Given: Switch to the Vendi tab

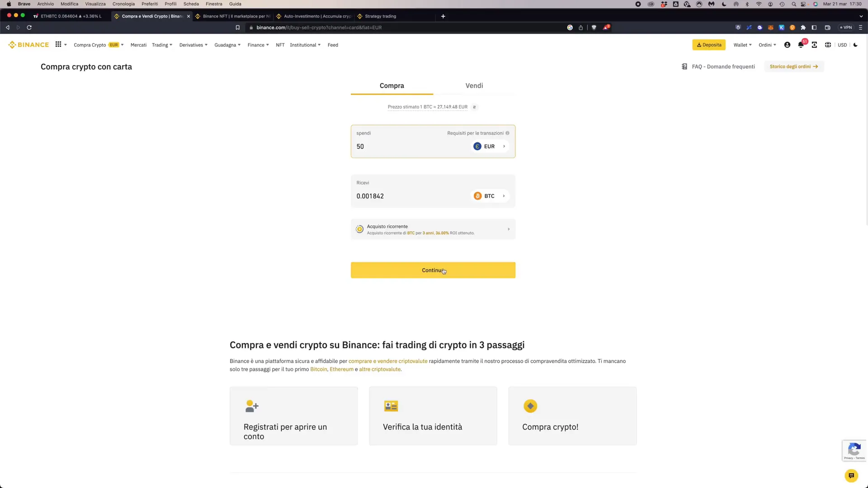Looking at the screenshot, I should [x=474, y=86].
